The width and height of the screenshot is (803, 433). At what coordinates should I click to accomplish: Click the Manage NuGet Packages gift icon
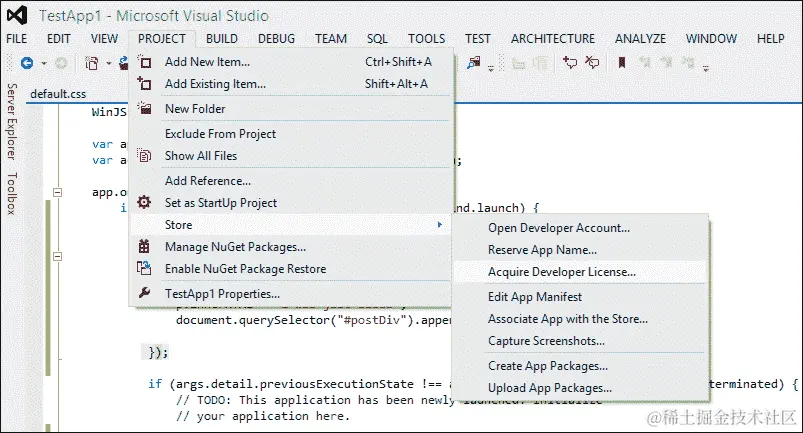(x=144, y=247)
